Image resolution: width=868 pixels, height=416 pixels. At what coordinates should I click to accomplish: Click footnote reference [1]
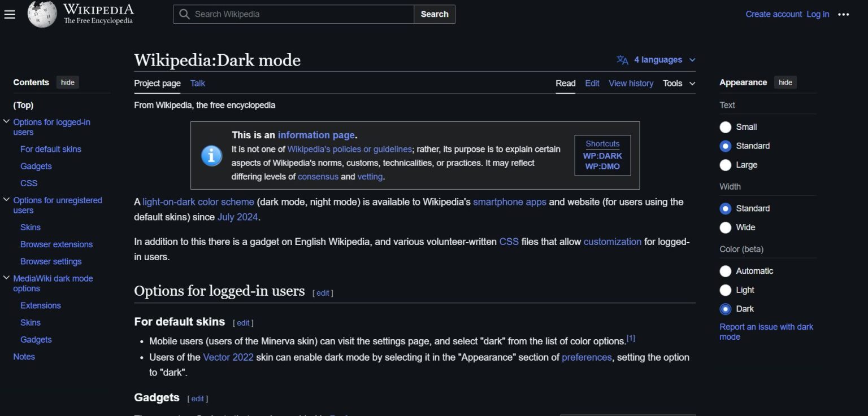(631, 338)
